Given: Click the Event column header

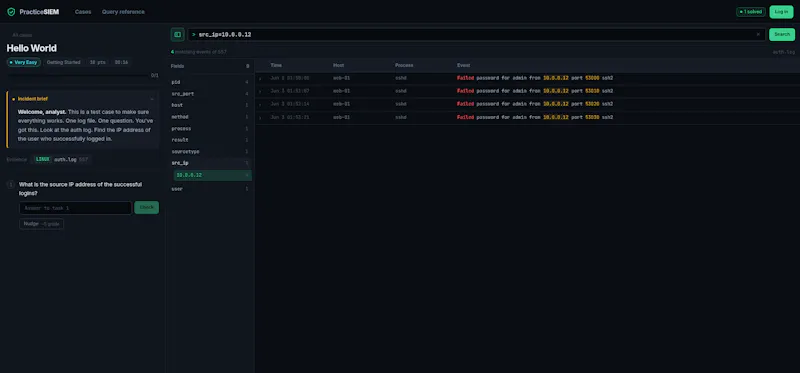Looking at the screenshot, I should point(464,65).
